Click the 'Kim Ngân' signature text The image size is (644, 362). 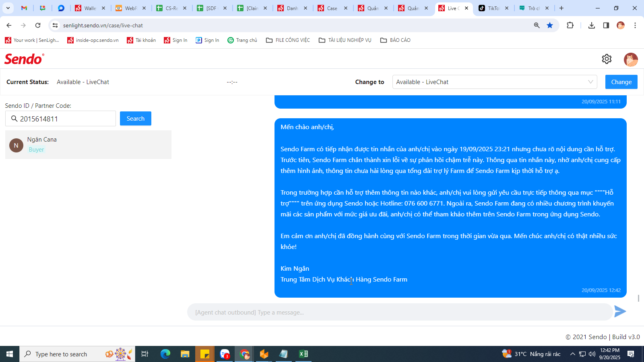[295, 269]
